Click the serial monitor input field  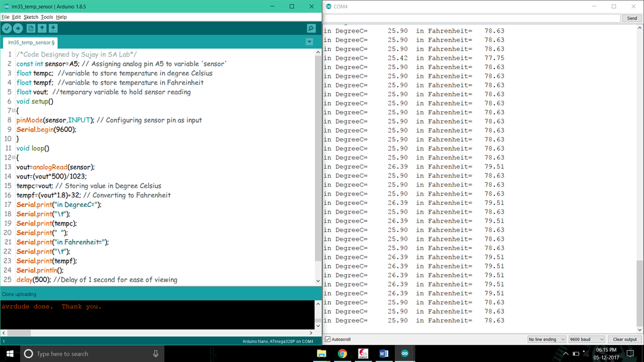pos(472,18)
